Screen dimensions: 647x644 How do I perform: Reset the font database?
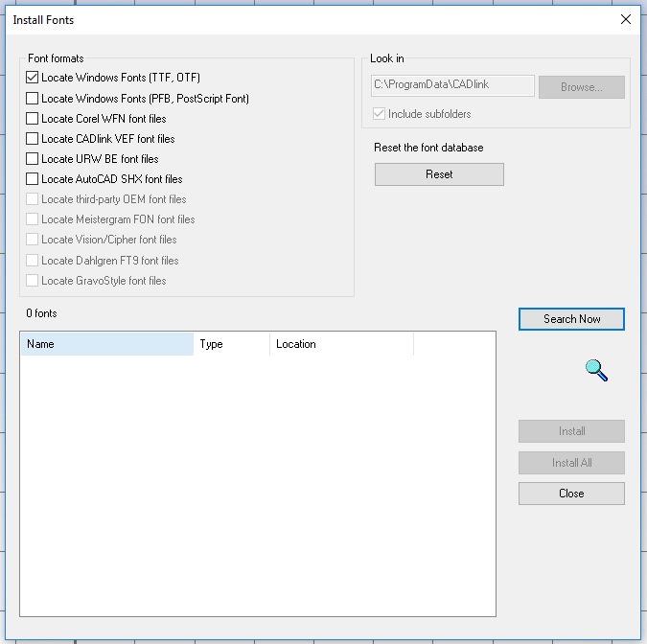coord(439,174)
